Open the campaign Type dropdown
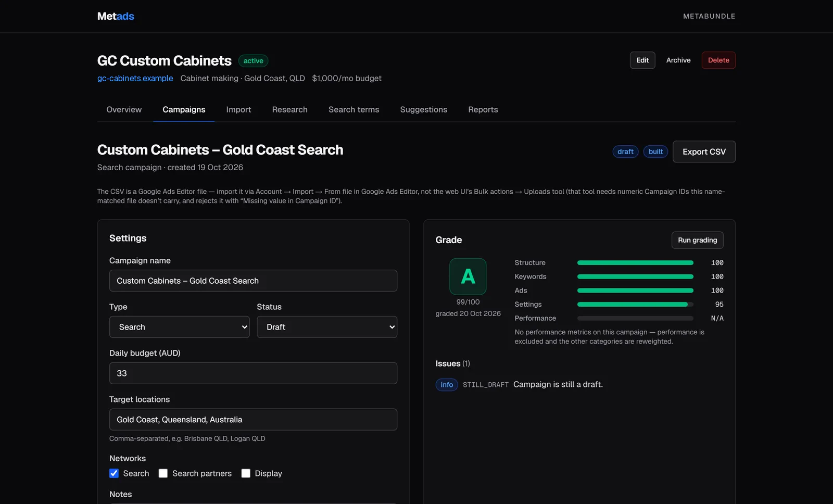 pos(180,327)
